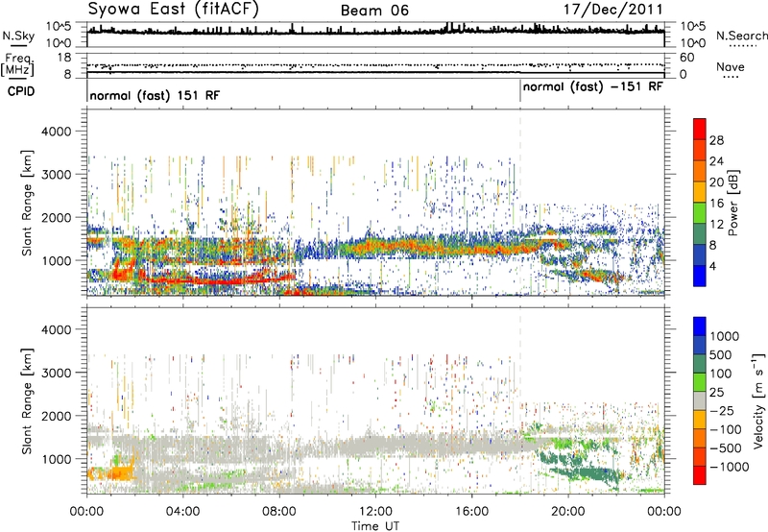Click the date "17/Dec/2011"
The height and width of the screenshot is (532, 768).
pyautogui.click(x=612, y=10)
